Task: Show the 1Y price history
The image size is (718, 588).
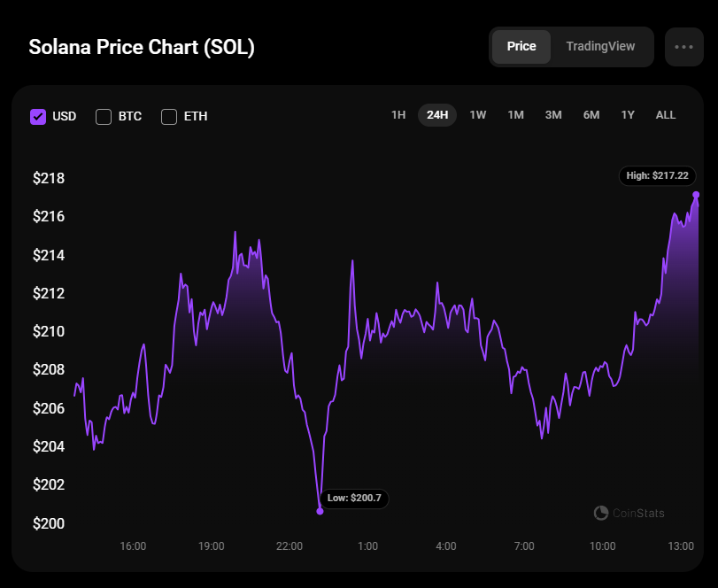Action: 628,115
